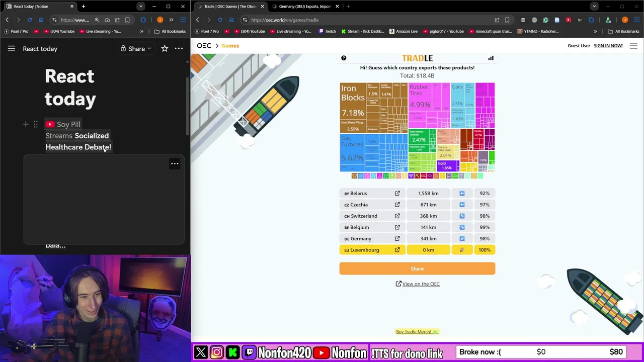Open Belarus external link icon

tap(397, 193)
